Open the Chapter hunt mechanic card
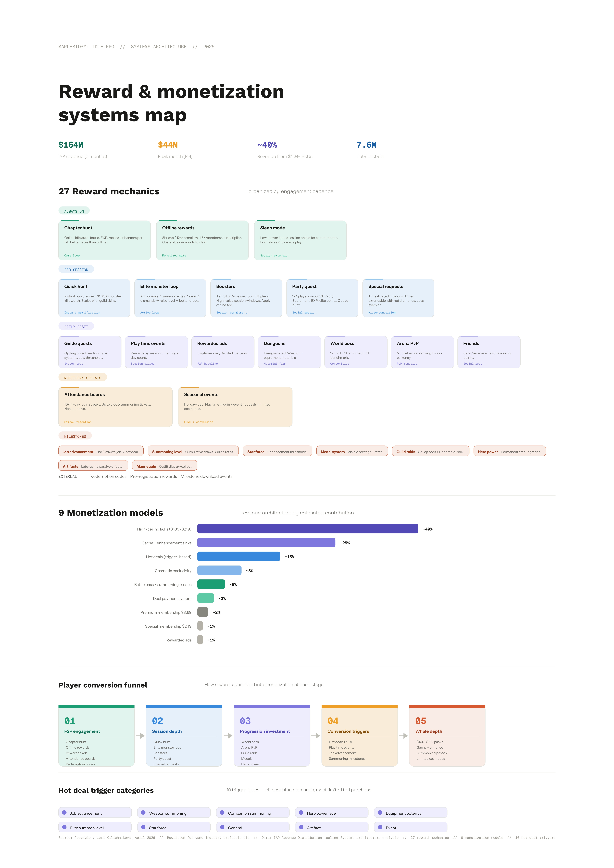This screenshot has height=868, width=614. coord(104,240)
